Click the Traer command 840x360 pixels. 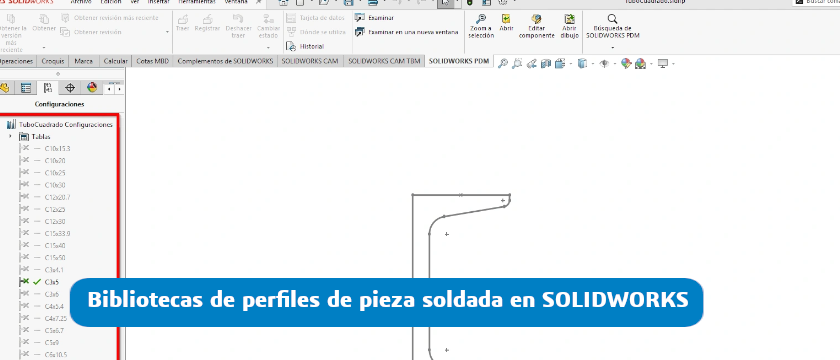(x=183, y=23)
